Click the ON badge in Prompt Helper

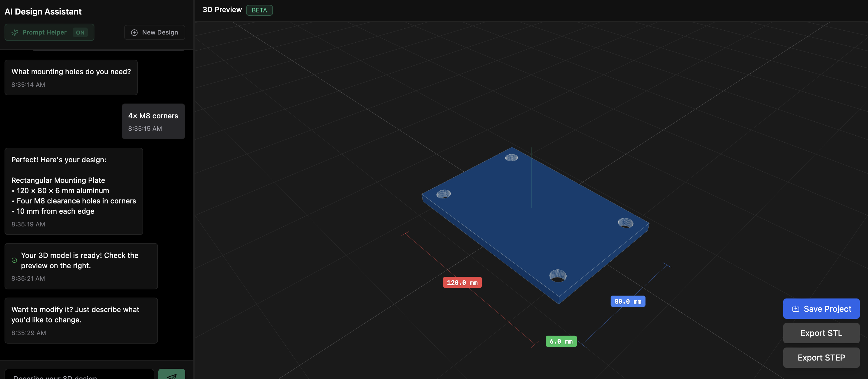[81, 32]
